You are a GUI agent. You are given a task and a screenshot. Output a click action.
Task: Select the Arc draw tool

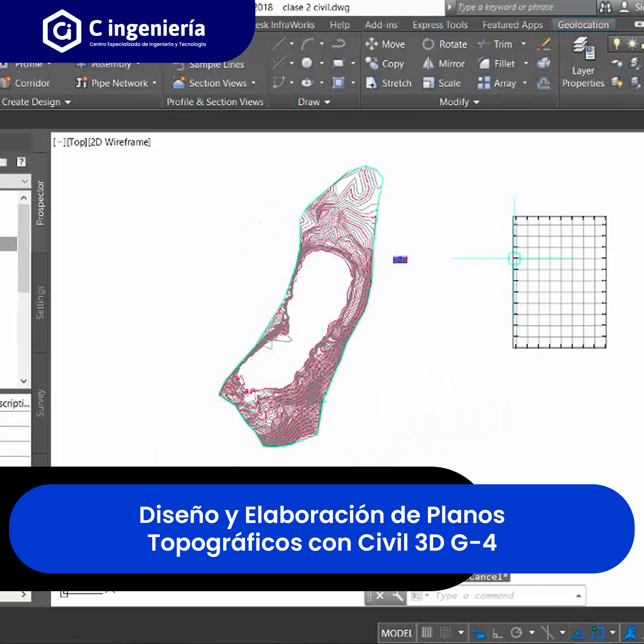307,44
